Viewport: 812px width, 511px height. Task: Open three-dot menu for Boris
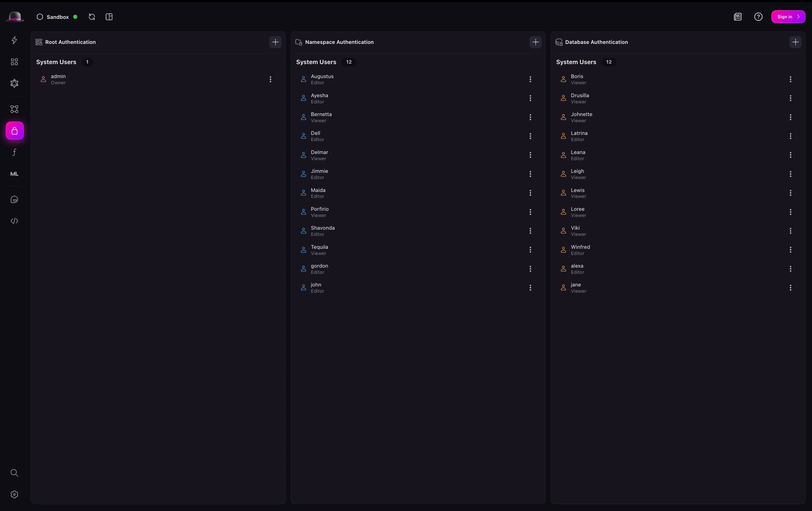click(x=790, y=79)
